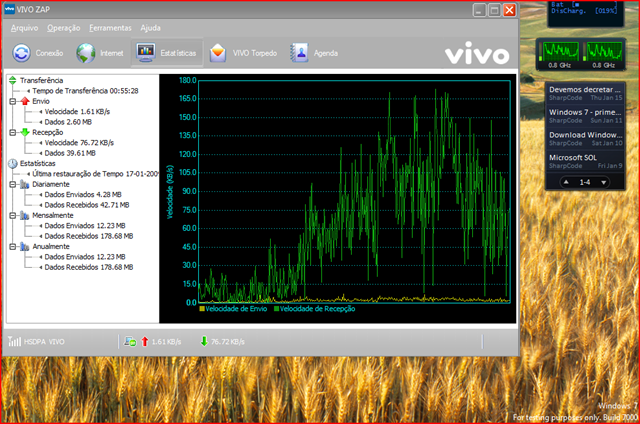
Task: Click the HSDPA signal strength icon
Action: coord(14,341)
